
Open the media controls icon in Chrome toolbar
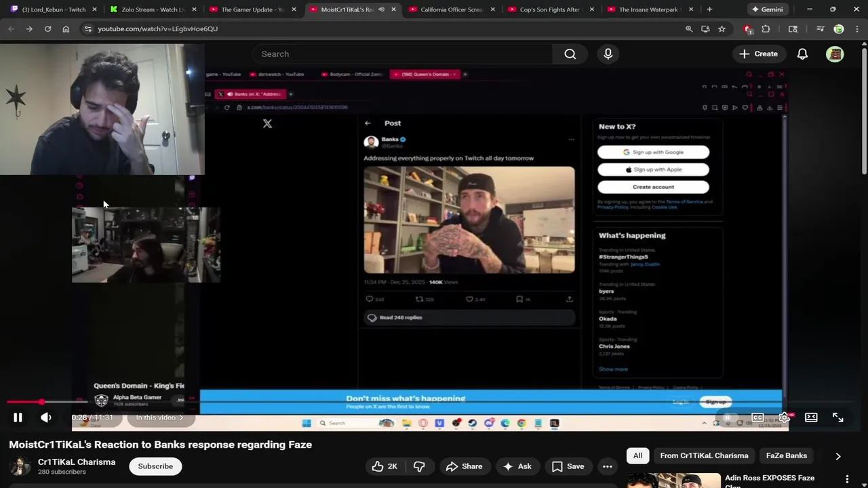click(820, 29)
